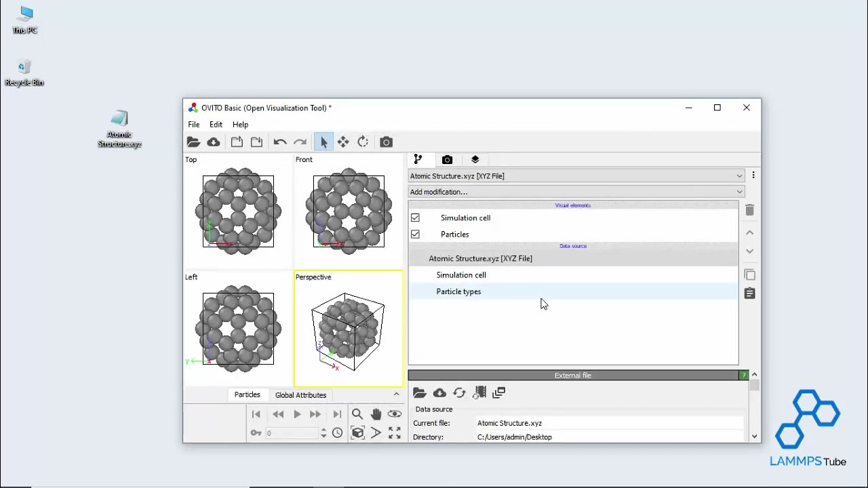Activate the zoom magnifier viewport tool

(x=357, y=414)
